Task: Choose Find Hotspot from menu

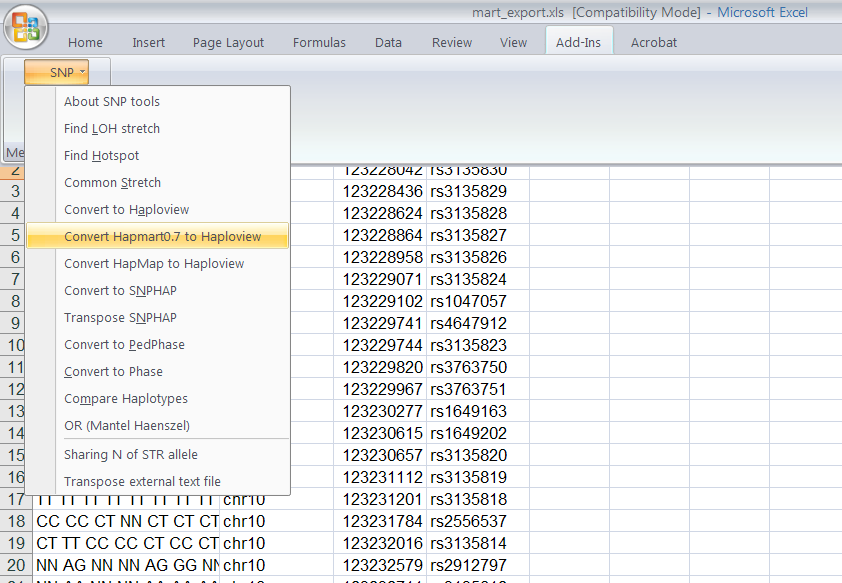Action: pos(157,155)
